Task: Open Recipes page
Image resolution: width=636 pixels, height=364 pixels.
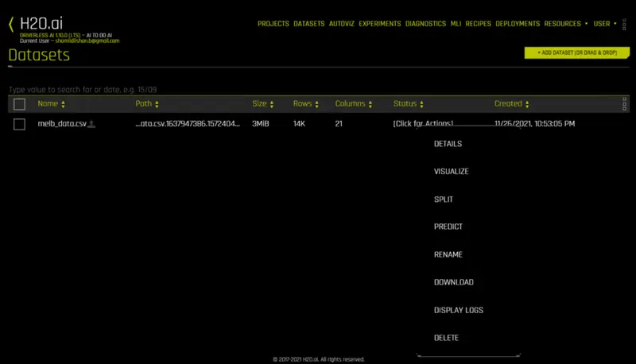Action: click(x=479, y=24)
